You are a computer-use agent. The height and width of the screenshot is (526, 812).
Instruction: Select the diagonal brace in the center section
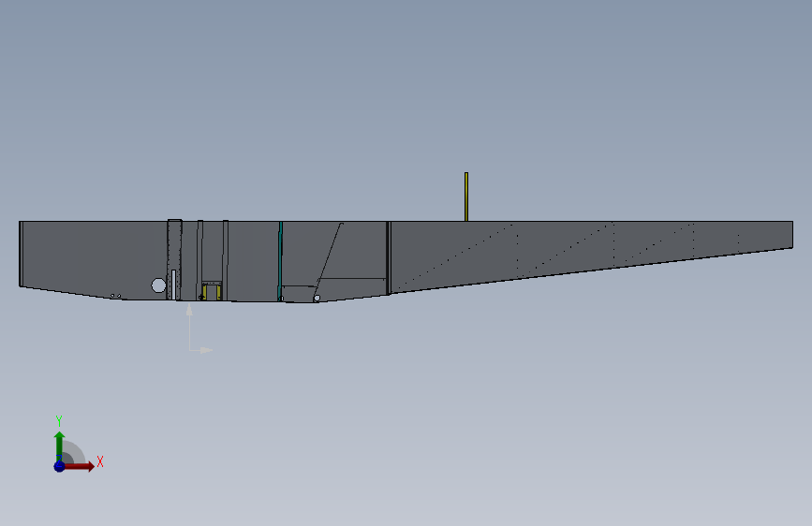click(x=330, y=259)
